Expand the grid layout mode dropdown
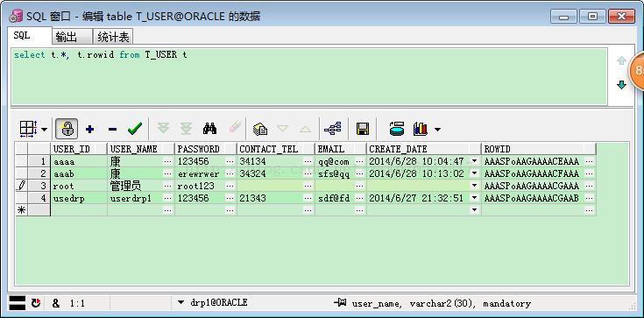The height and width of the screenshot is (318, 644). (x=44, y=130)
